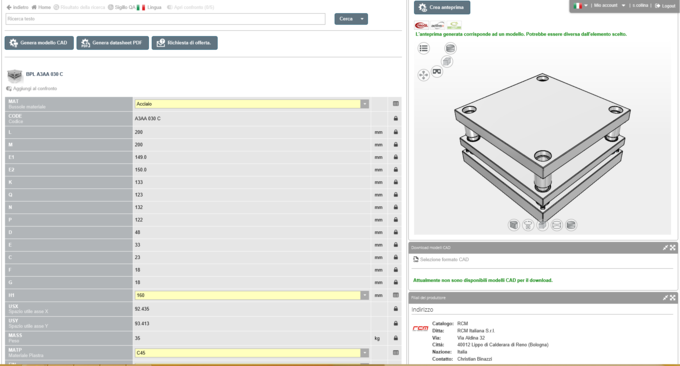Click Genera datasheet PDF button
680x366 pixels.
point(113,43)
